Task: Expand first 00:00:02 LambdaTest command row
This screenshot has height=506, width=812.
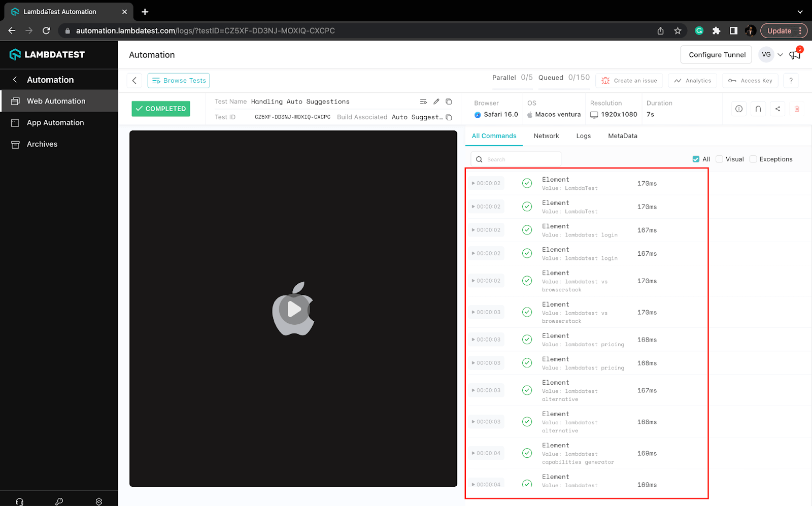Action: point(486,183)
